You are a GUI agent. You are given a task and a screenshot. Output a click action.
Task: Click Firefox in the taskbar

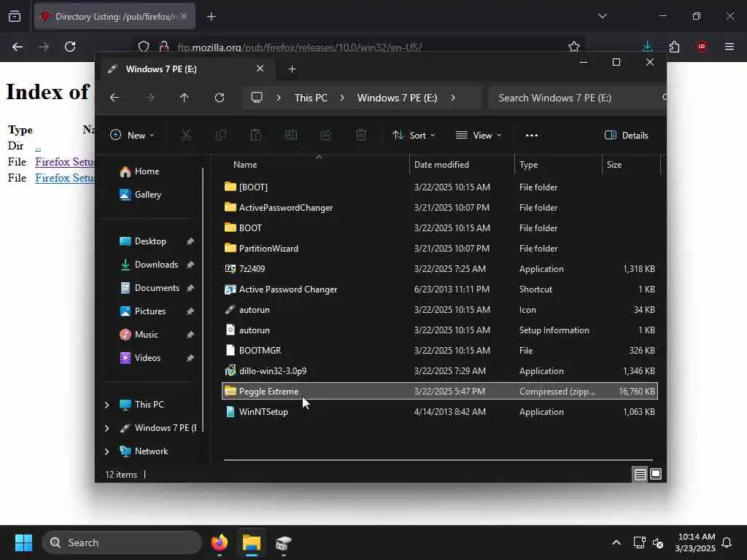(x=220, y=542)
